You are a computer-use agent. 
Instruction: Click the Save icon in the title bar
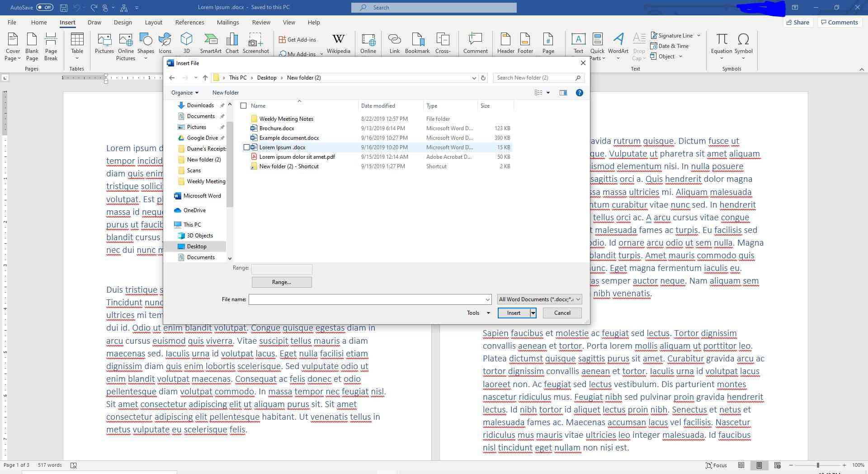coord(64,8)
